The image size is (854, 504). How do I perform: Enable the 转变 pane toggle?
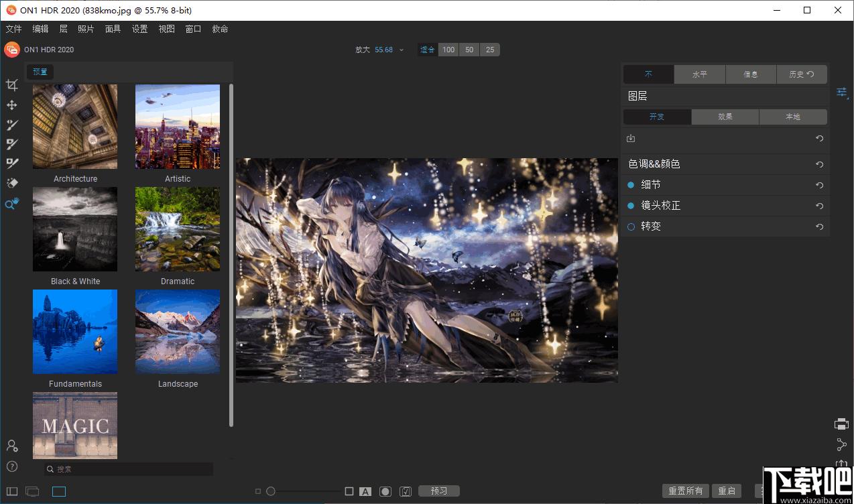pyautogui.click(x=631, y=227)
